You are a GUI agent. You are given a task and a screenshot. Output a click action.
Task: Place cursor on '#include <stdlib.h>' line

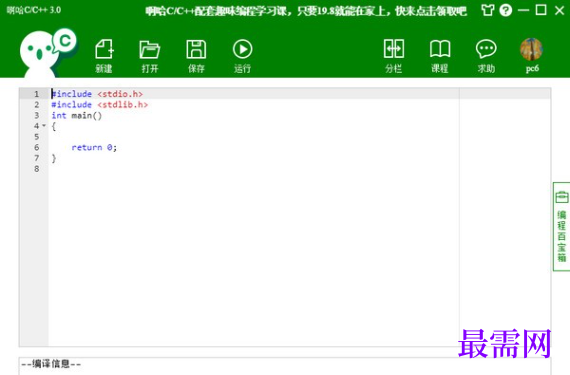pyautogui.click(x=100, y=105)
